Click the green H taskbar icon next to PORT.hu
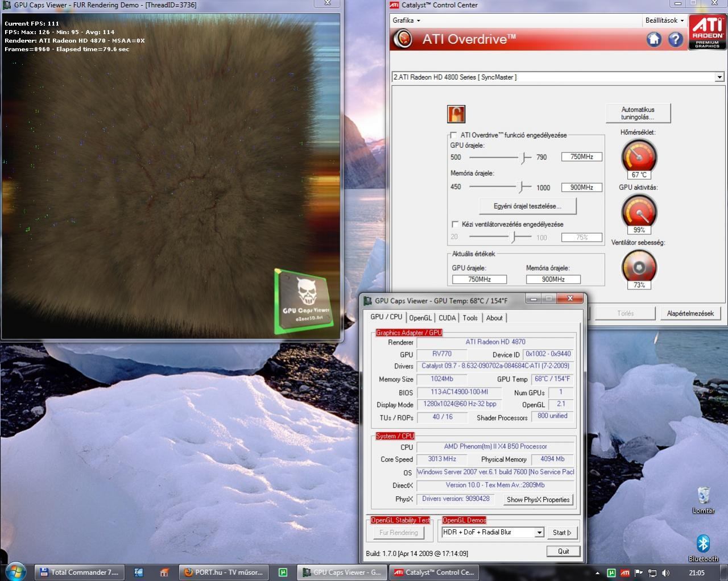This screenshot has width=728, height=581. click(x=283, y=572)
